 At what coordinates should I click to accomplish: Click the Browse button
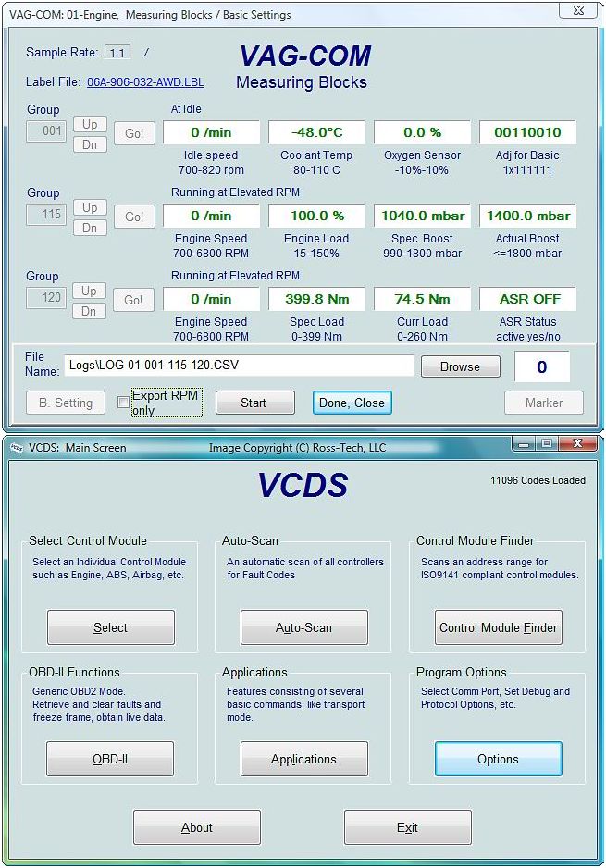[461, 366]
